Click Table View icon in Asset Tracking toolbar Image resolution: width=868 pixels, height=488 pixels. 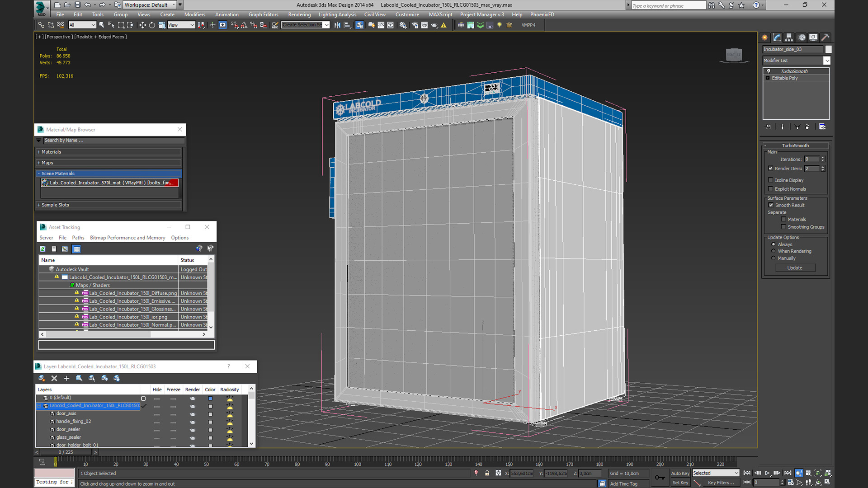(x=76, y=249)
